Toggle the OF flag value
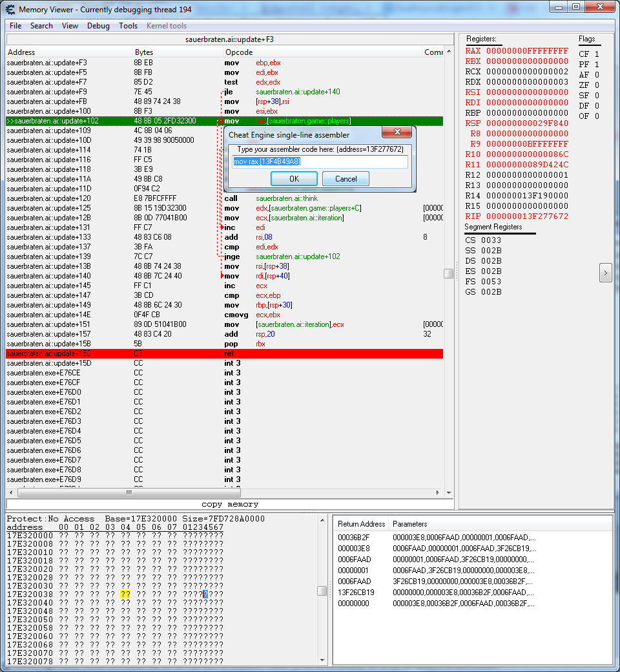This screenshot has width=620, height=672. (596, 116)
